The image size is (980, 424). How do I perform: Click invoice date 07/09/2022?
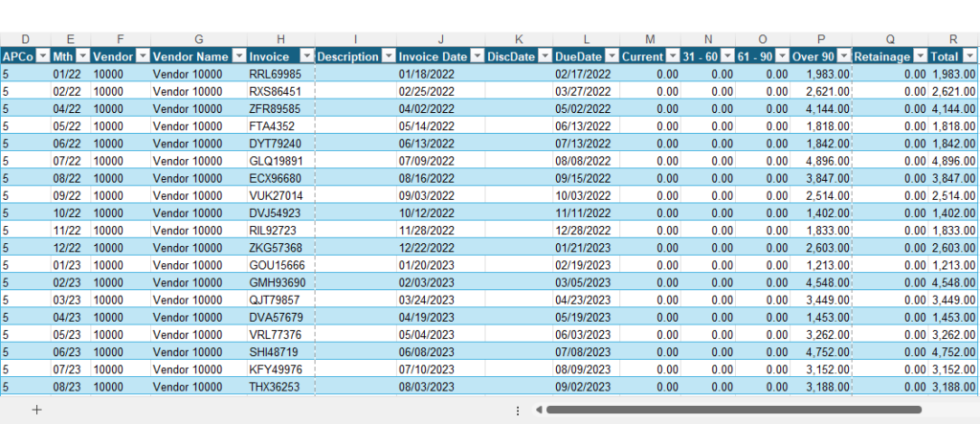point(440,161)
